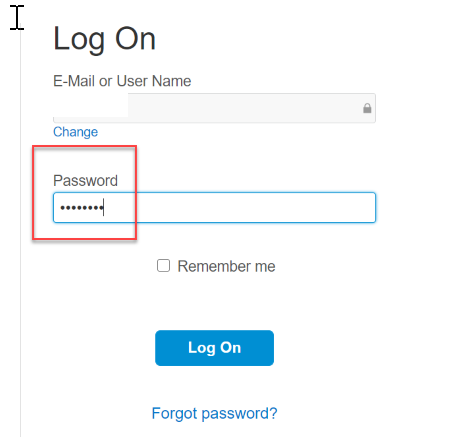Click the padlock icon in the email field
The image size is (451, 443).
pyautogui.click(x=367, y=108)
